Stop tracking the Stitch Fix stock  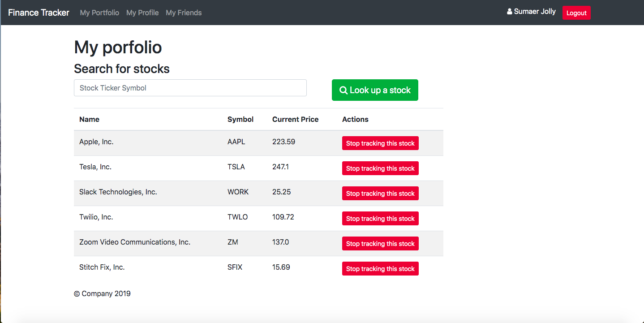pos(380,269)
